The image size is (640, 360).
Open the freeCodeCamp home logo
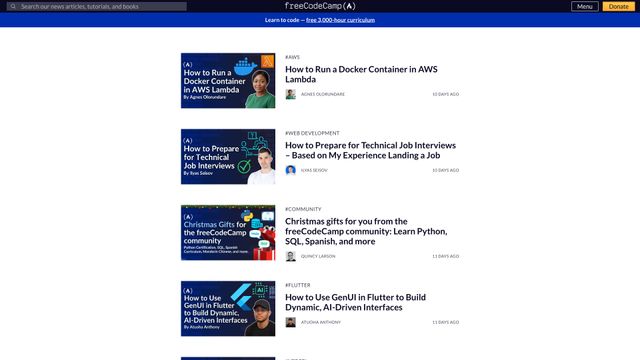320,6
